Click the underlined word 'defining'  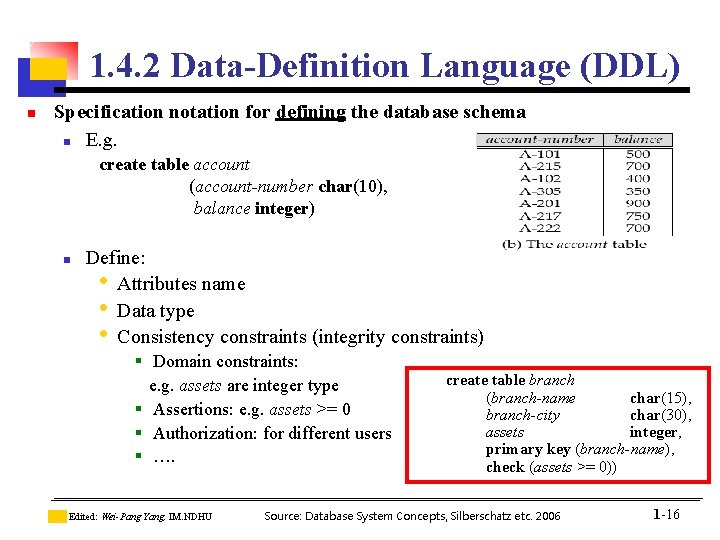(x=310, y=112)
